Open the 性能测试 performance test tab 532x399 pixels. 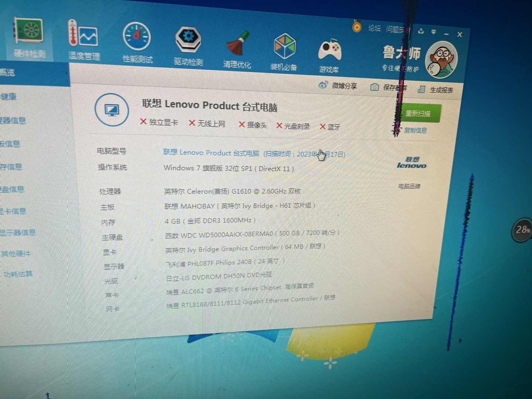pyautogui.click(x=137, y=43)
